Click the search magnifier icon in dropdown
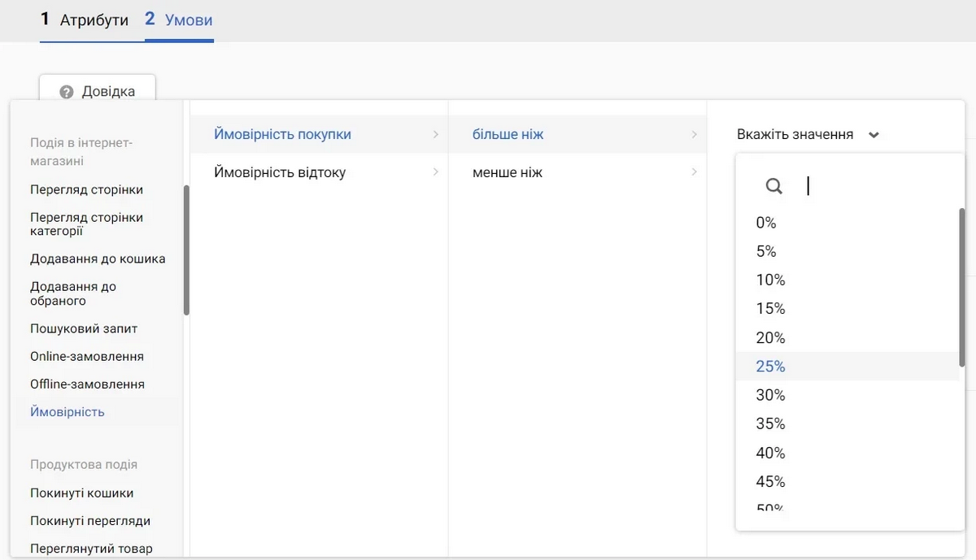 point(773,187)
